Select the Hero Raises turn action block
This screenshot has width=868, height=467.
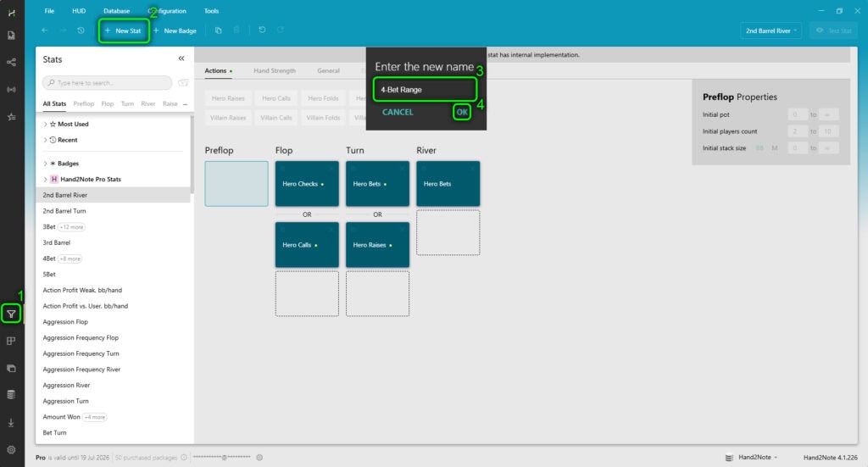(x=377, y=245)
